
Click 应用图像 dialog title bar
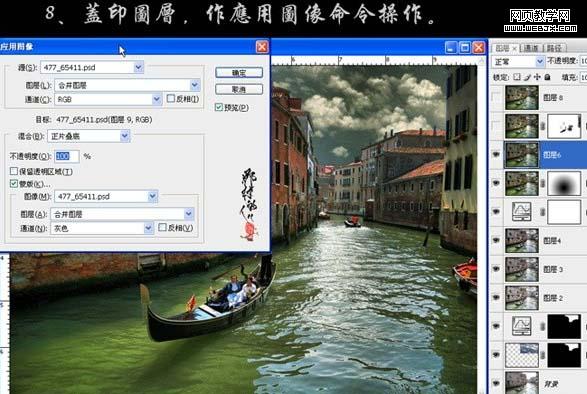(135, 47)
